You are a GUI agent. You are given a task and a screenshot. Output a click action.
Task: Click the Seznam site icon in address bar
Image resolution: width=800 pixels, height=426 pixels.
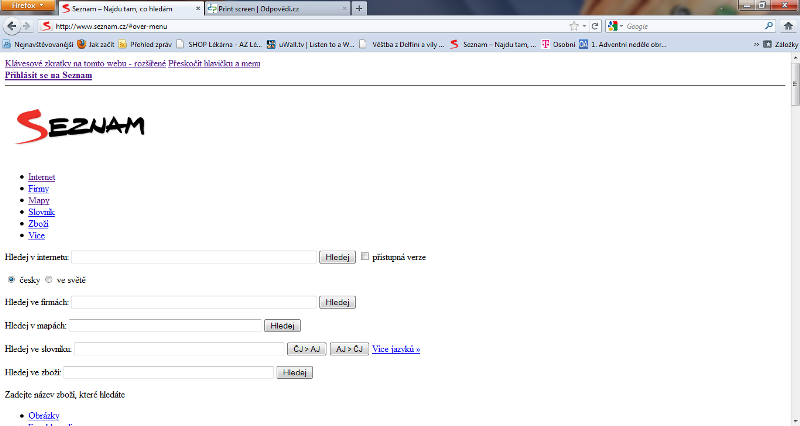[46, 26]
